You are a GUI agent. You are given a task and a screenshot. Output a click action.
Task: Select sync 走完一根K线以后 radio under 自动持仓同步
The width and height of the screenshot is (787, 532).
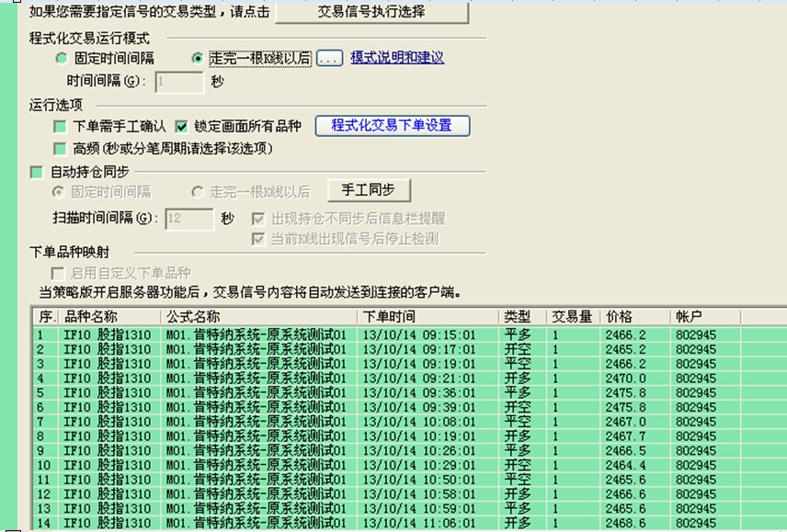coord(198,192)
